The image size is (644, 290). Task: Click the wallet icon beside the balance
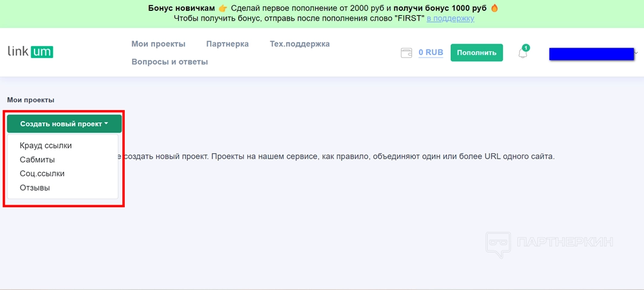coord(406,53)
